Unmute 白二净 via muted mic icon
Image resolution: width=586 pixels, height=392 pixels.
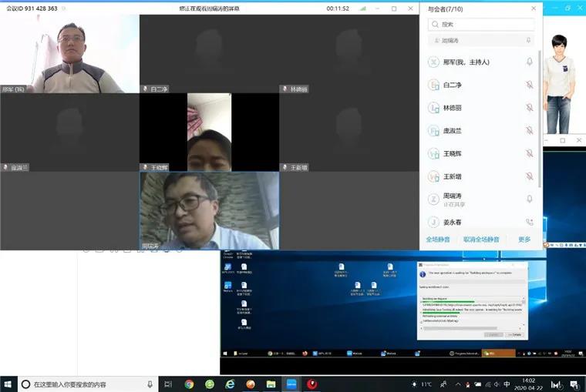point(529,85)
